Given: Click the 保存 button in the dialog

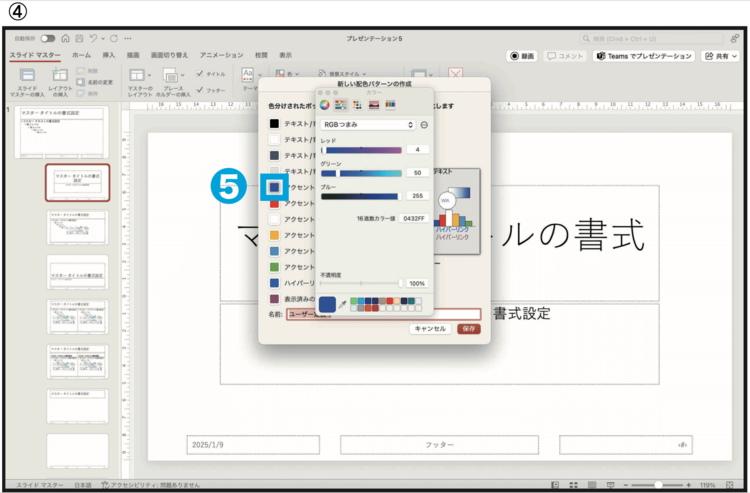Looking at the screenshot, I should [x=469, y=329].
